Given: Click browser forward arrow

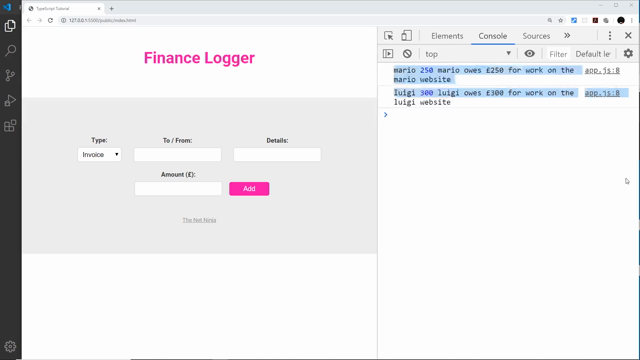Looking at the screenshot, I should (40, 20).
